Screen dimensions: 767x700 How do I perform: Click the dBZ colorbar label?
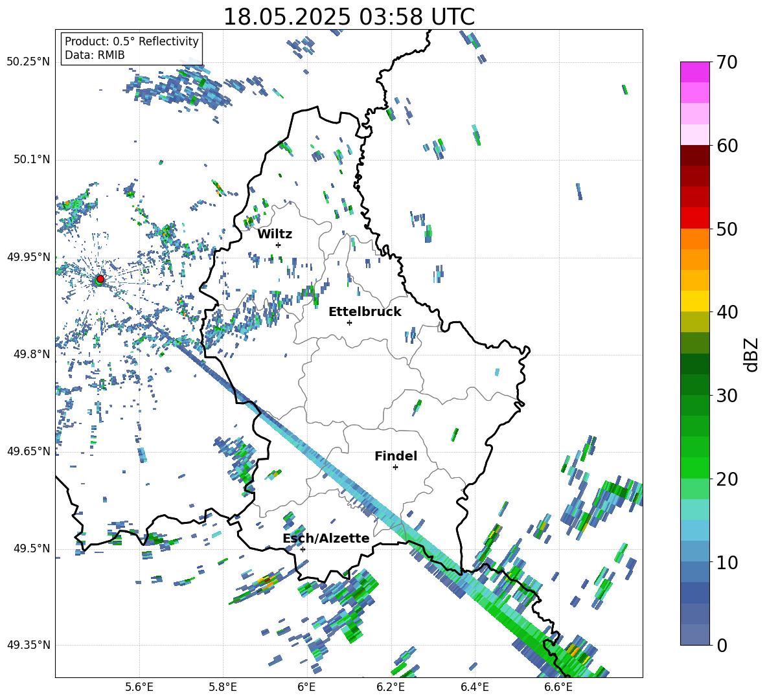click(x=751, y=354)
